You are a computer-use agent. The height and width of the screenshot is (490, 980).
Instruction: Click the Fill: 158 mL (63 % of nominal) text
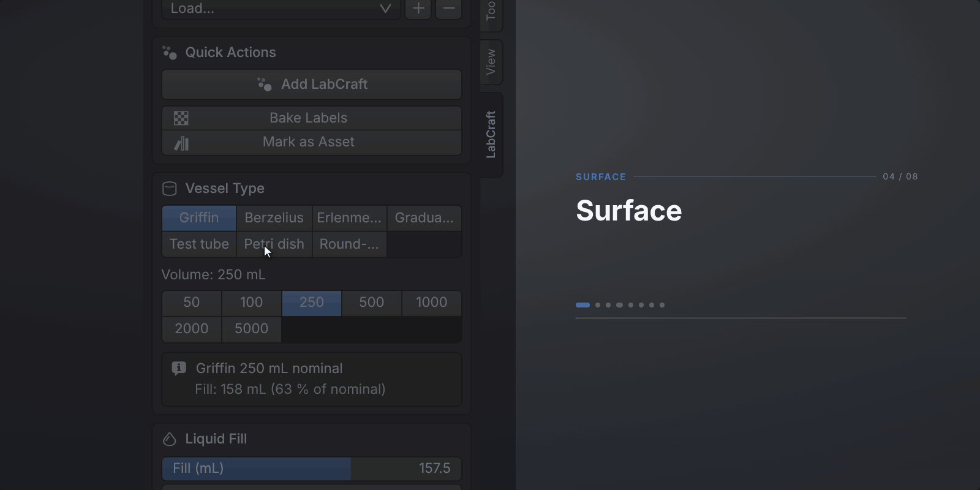tap(290, 390)
